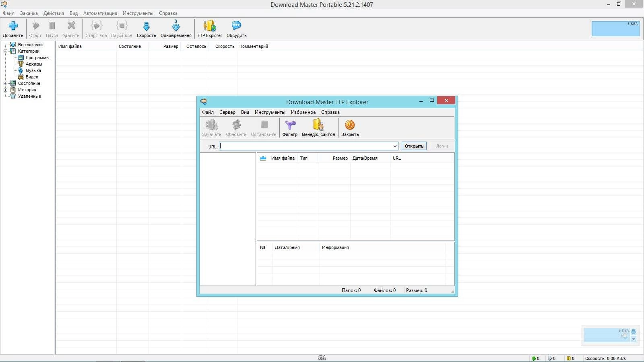644x362 pixels.
Task: Click the queued downloads arrow icon in status bar
Action: [x=550, y=358]
